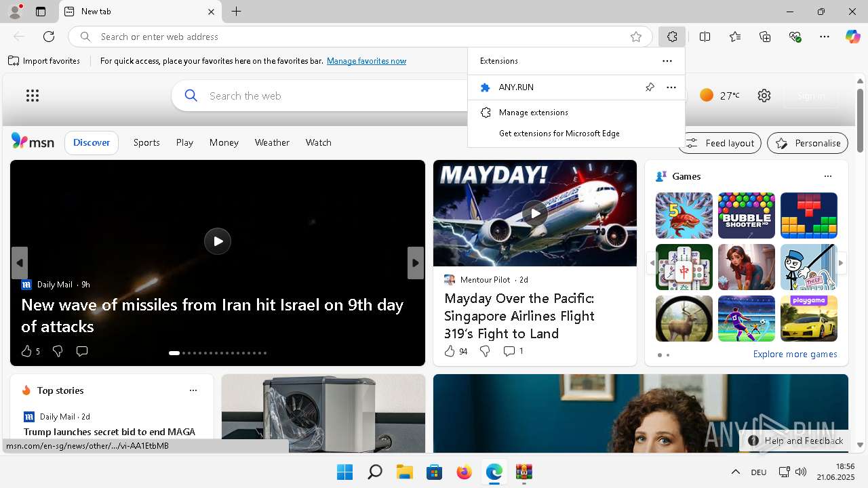The height and width of the screenshot is (488, 868).
Task: Open the deer hunting game tile
Action: (684, 319)
